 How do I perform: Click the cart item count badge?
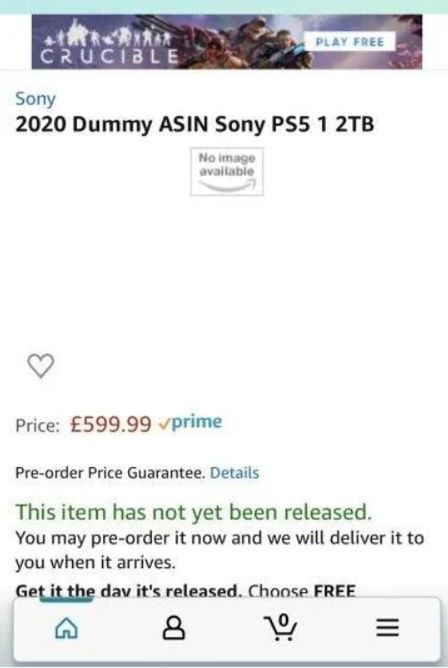pyautogui.click(x=284, y=619)
